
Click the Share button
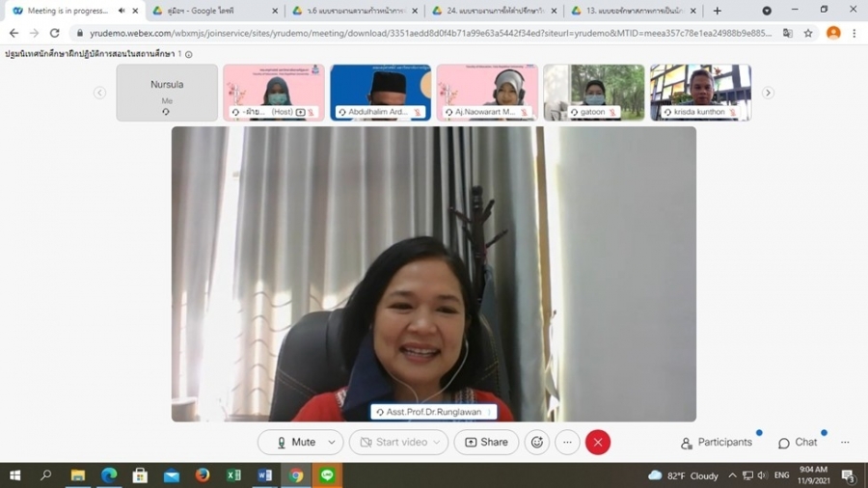click(486, 442)
